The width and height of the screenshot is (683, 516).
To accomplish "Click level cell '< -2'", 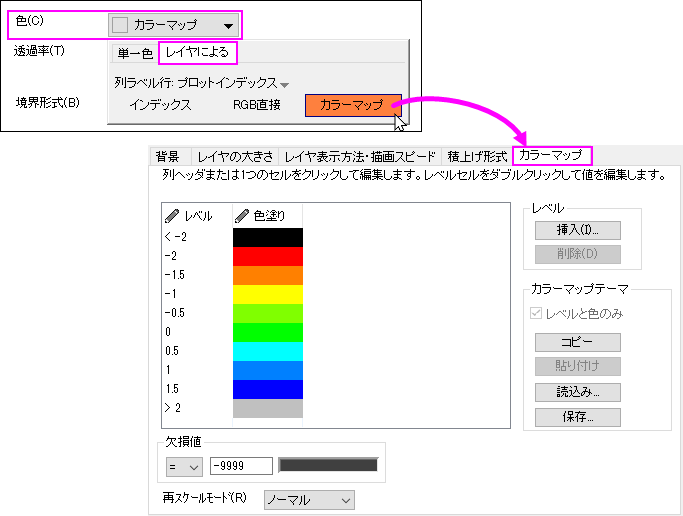I will click(176, 237).
